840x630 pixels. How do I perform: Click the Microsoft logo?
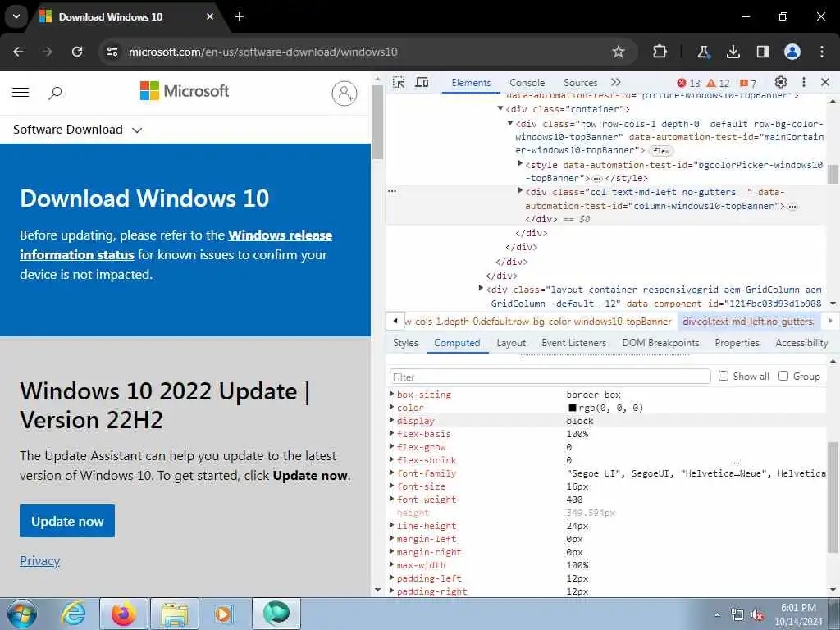[185, 91]
